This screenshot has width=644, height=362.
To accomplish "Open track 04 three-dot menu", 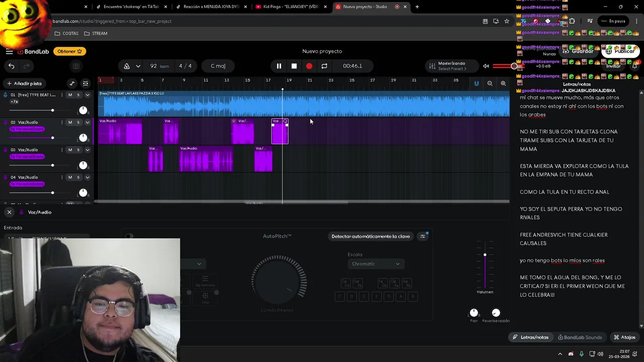I will (62, 177).
